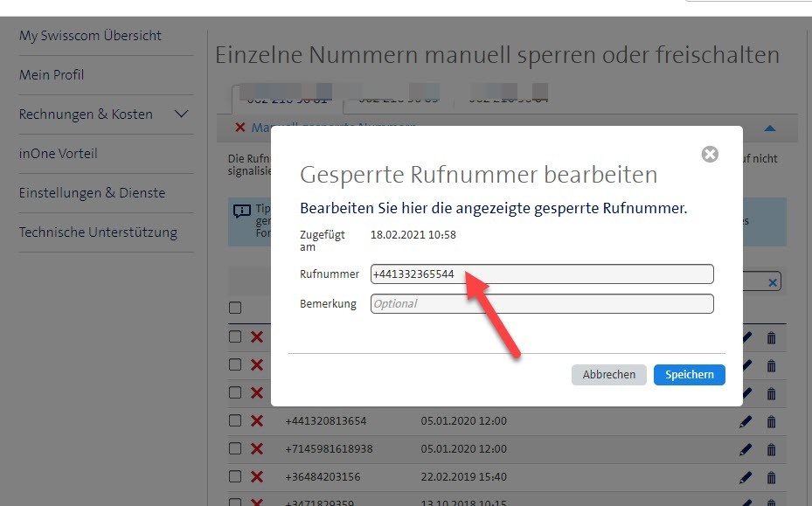Collapse the section with the blue up arrow
Screen dimensions: 812x506
(x=770, y=128)
